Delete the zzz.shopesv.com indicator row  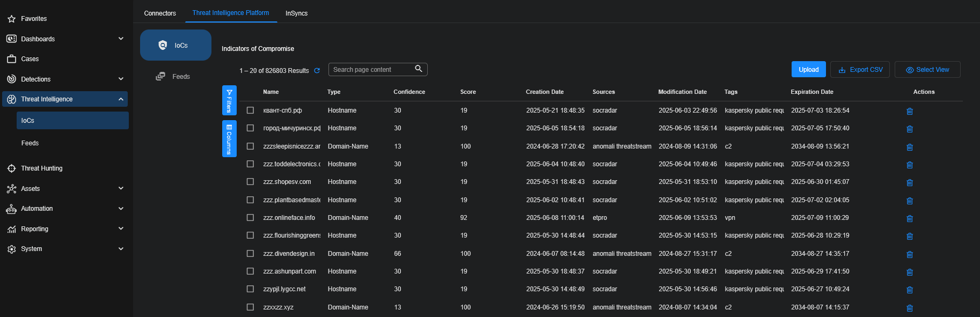click(x=909, y=183)
